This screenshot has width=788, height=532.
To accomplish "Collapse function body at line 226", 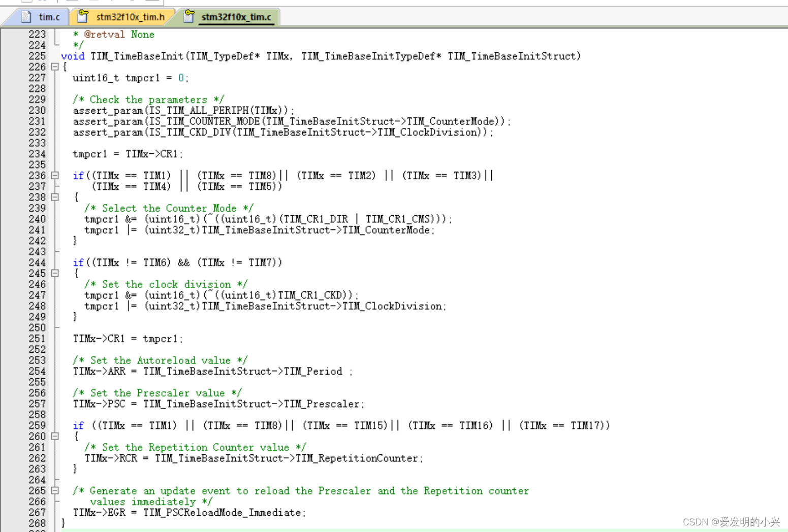I will [55, 67].
